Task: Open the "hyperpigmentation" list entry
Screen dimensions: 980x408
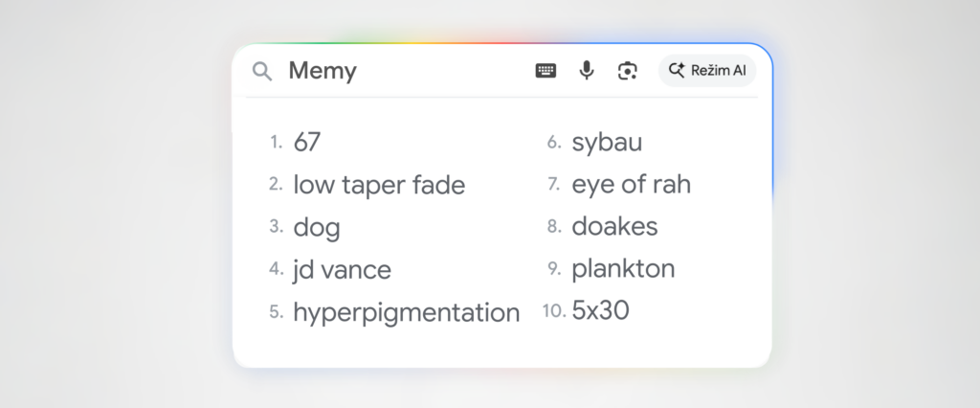Action: point(406,312)
